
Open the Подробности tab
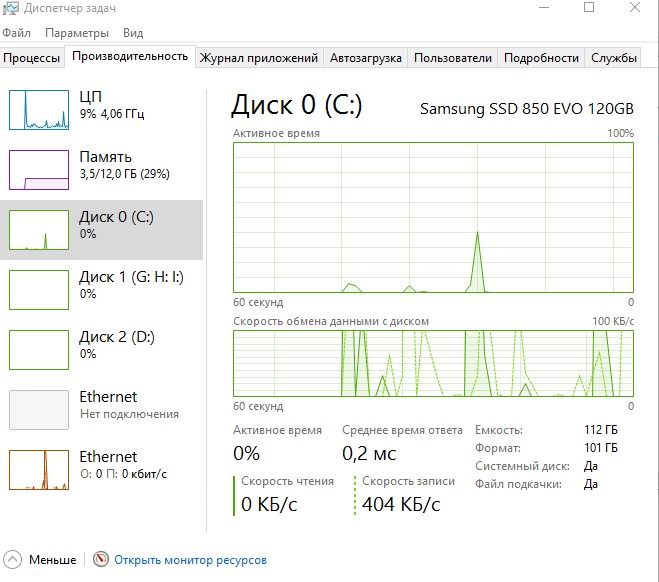point(541,58)
